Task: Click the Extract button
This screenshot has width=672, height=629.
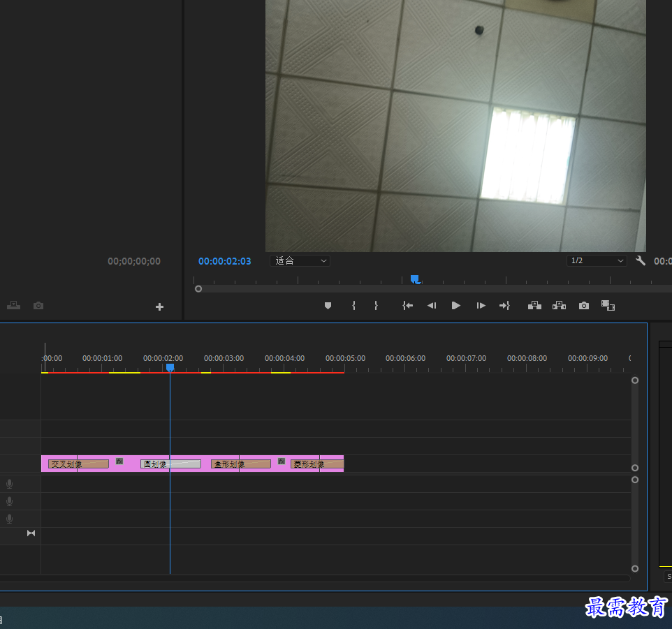Action: point(559,306)
